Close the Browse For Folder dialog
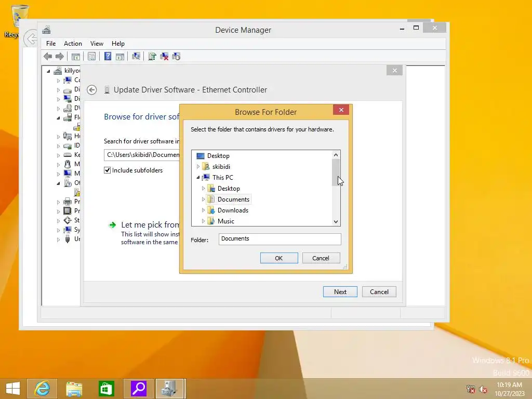 click(341, 110)
